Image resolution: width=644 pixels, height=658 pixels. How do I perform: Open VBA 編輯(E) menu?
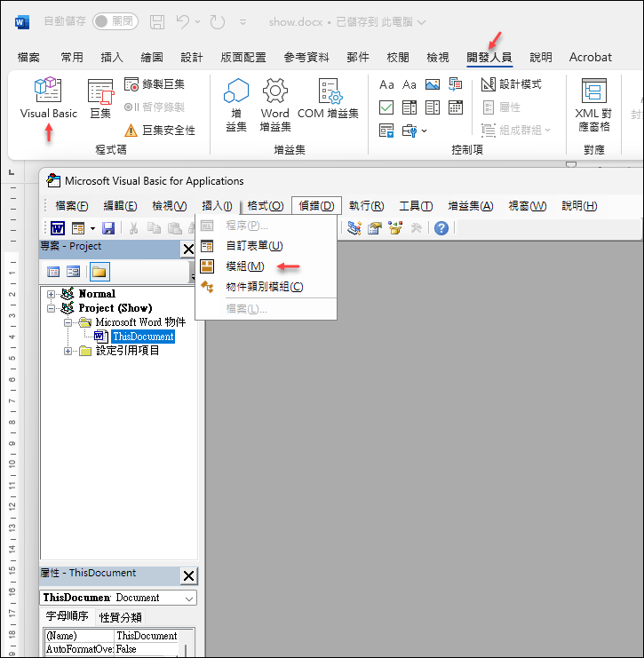click(120, 206)
